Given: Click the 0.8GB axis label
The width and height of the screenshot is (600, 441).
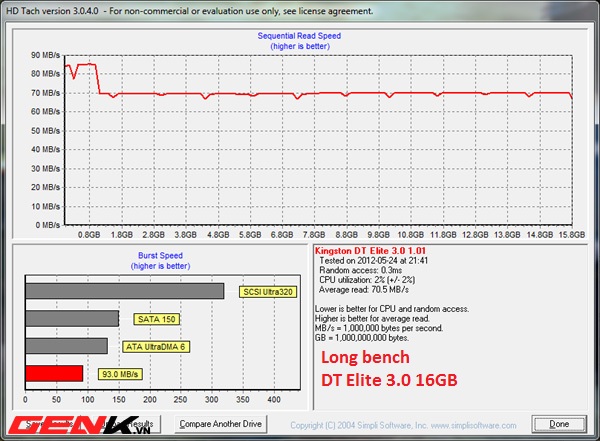Looking at the screenshot, I should (89, 235).
